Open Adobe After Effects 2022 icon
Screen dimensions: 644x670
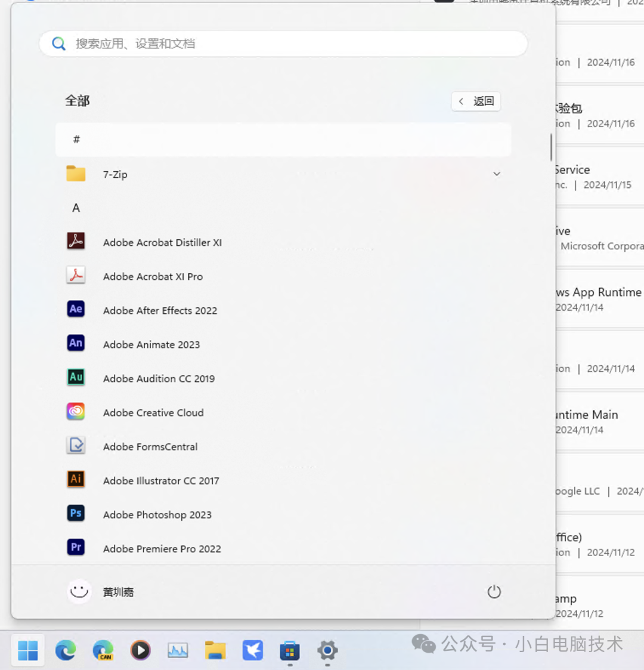(76, 309)
